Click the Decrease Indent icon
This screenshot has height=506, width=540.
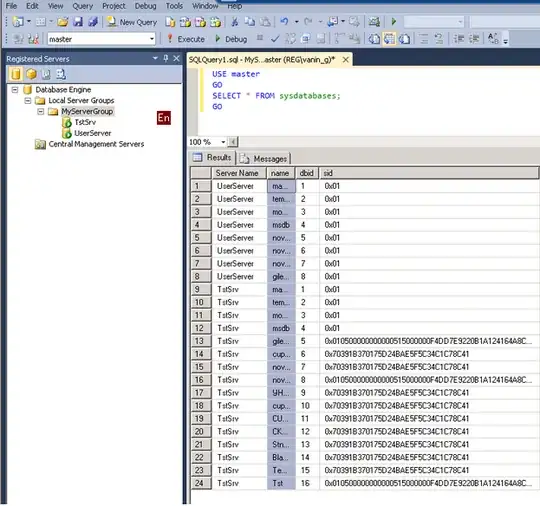click(x=458, y=39)
